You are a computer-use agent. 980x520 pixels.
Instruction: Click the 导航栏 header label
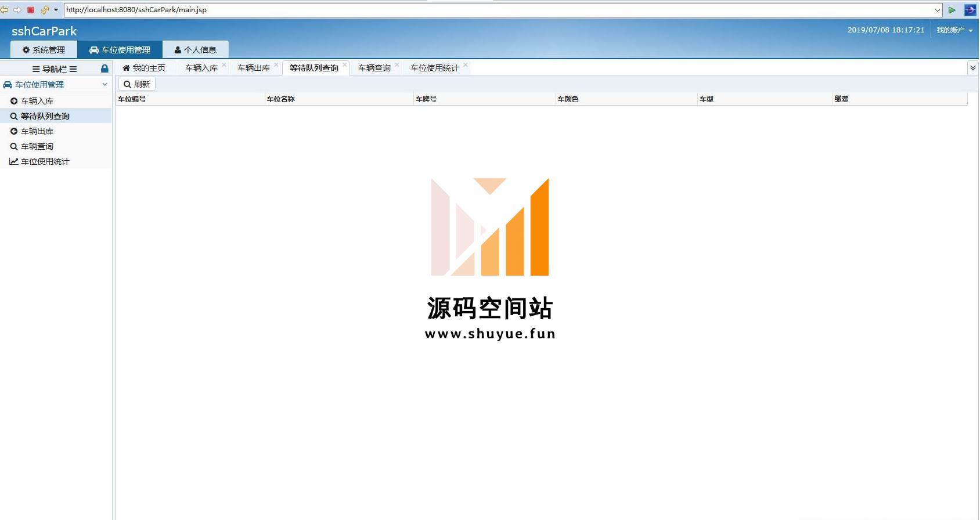(x=55, y=69)
